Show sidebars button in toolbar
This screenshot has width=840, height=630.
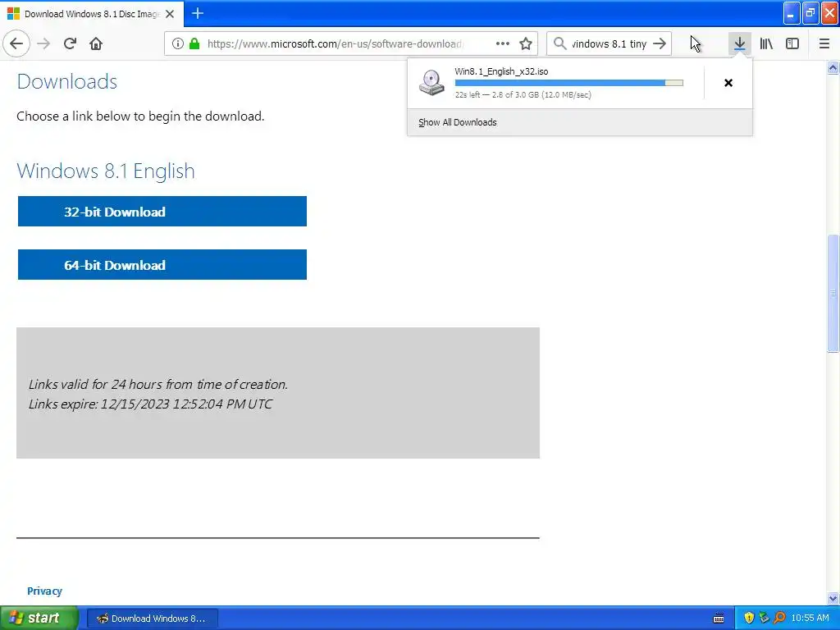pos(792,43)
